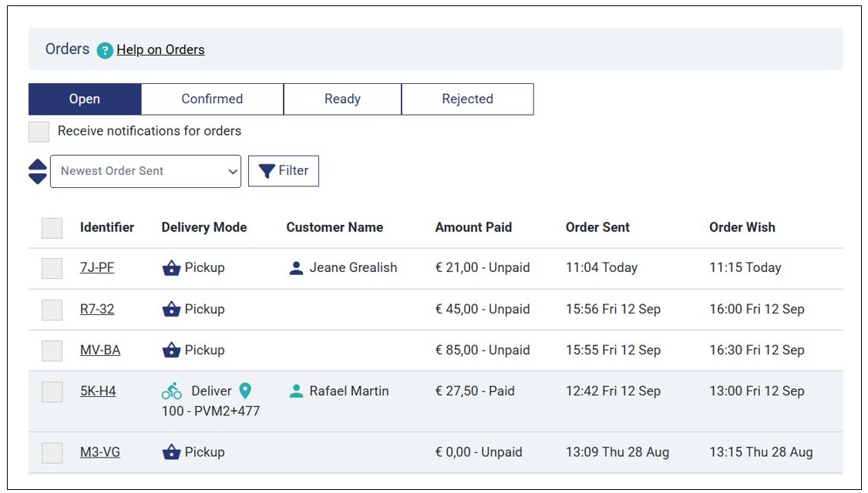868x493 pixels.
Task: Select the checkbox for order MV-BA
Action: [x=52, y=350]
